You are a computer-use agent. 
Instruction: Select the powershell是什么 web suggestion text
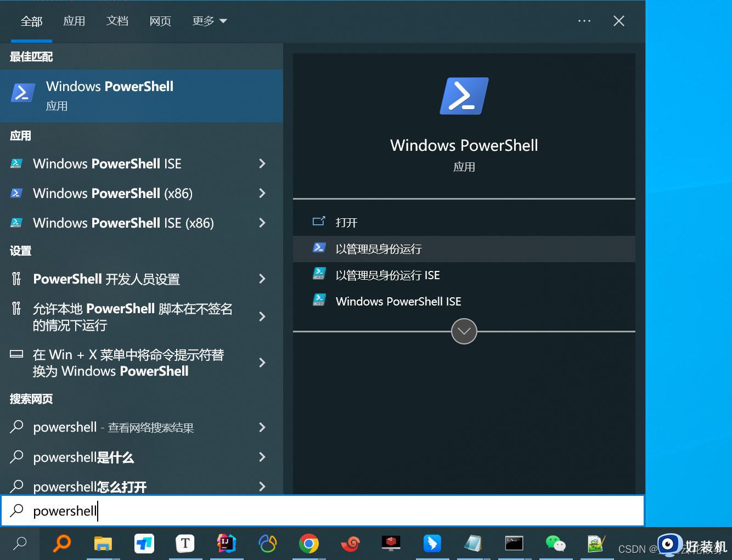point(83,457)
